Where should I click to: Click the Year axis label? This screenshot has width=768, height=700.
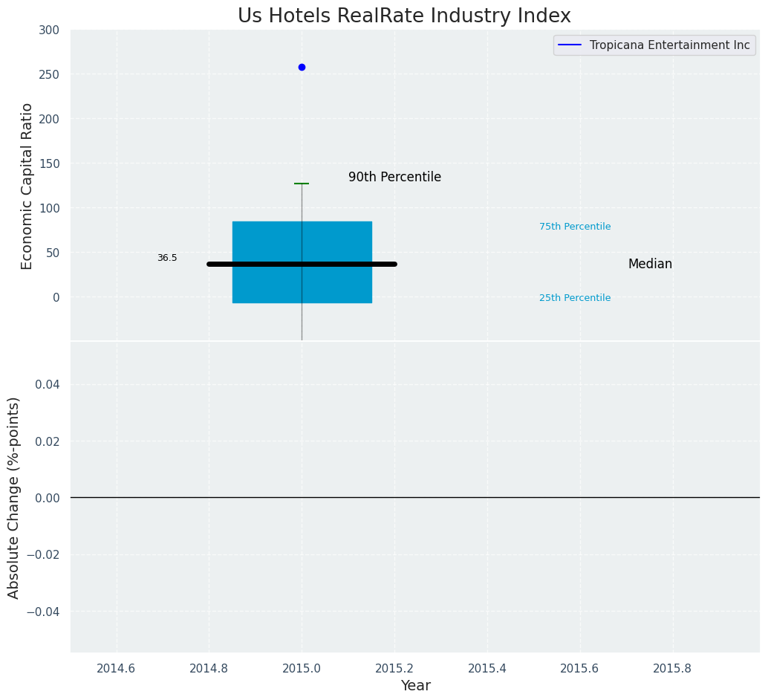pos(415,685)
